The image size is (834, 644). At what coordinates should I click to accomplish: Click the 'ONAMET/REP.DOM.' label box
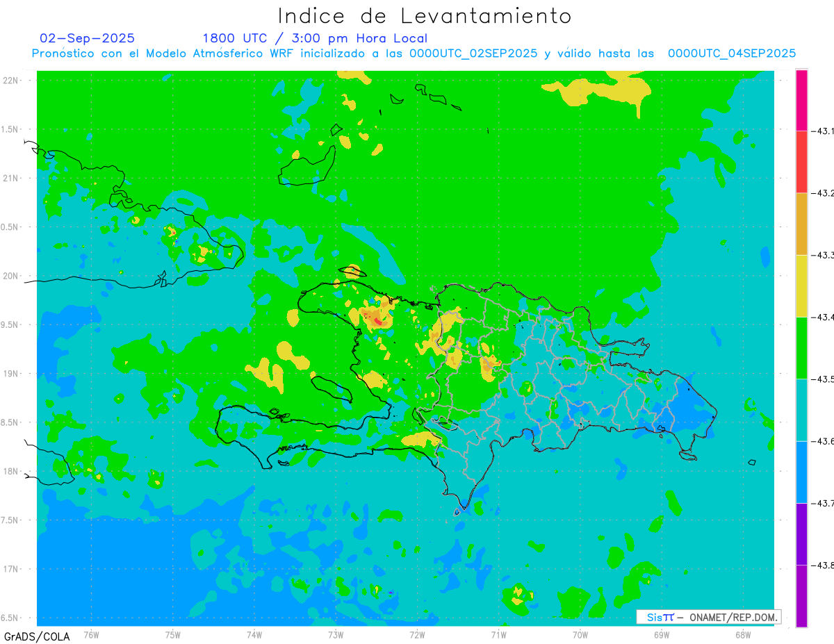pyautogui.click(x=708, y=617)
